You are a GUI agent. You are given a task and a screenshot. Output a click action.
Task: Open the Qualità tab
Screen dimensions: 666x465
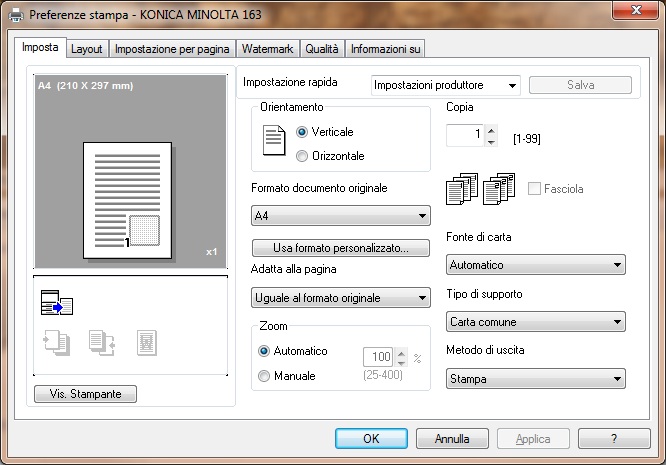point(322,49)
